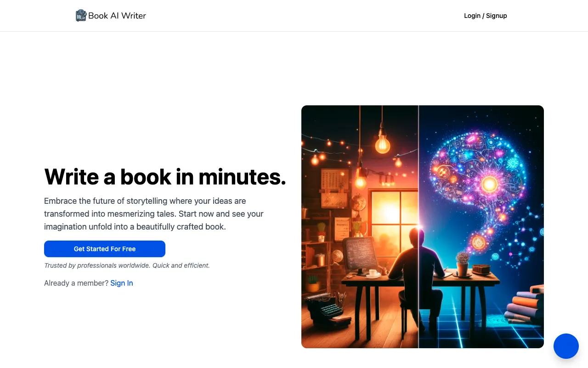
Task: Click the blue call-to-action button
Action: (x=104, y=248)
